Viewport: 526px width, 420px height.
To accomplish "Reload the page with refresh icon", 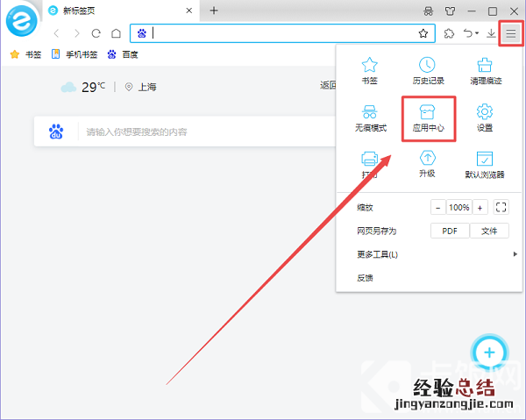I will pos(96,33).
